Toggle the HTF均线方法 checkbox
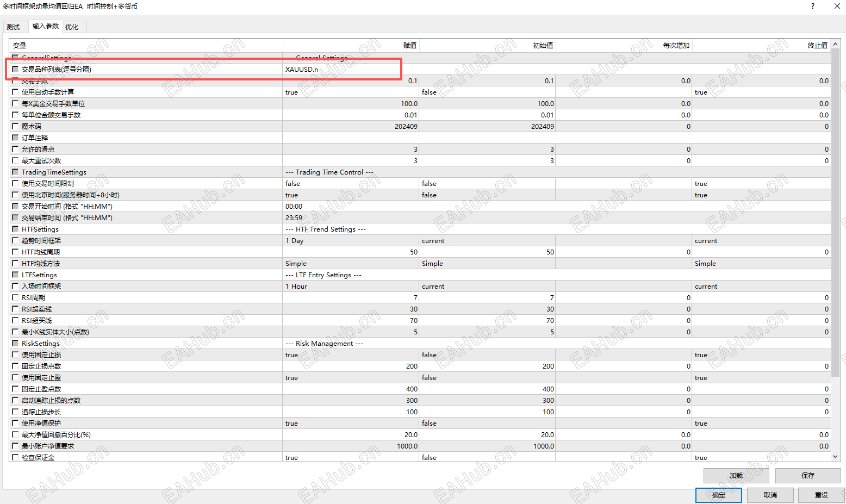 tap(15, 263)
